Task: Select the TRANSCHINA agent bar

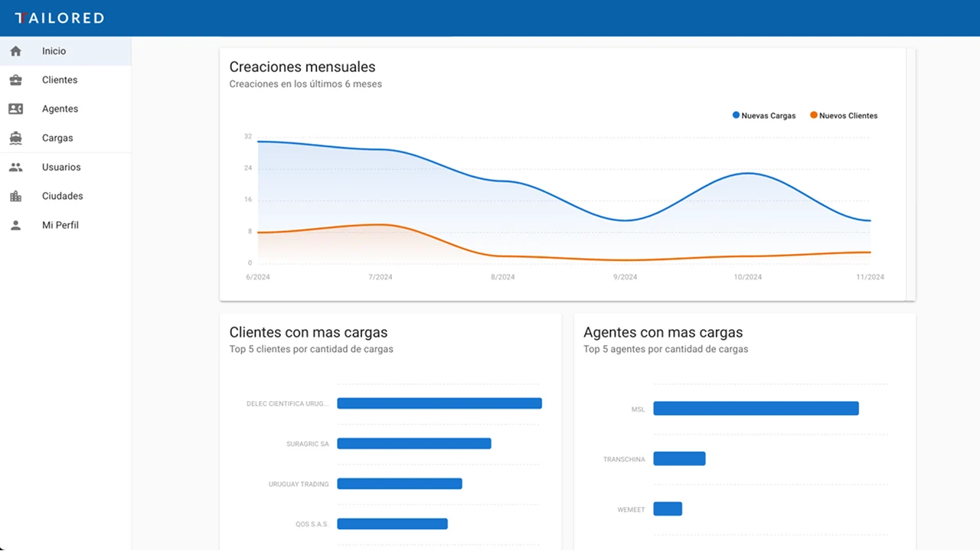Action: point(679,459)
